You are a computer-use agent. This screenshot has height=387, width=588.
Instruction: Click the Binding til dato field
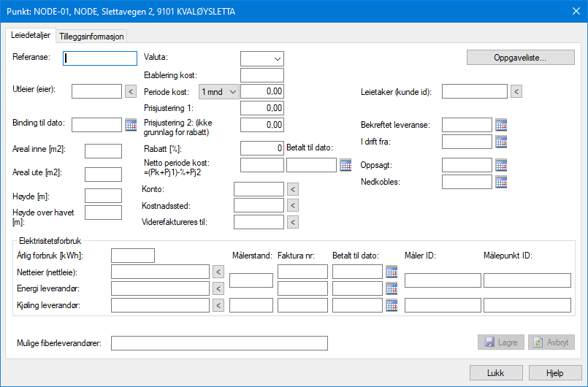tap(96, 125)
